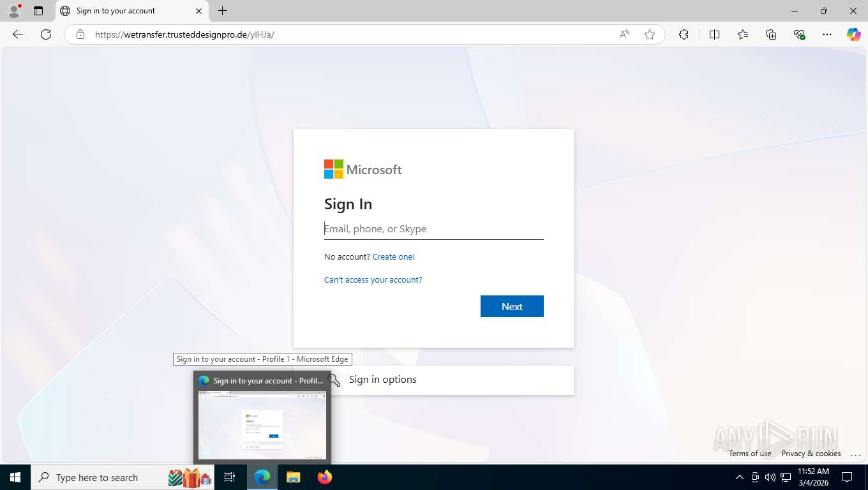Open the Favorites list icon

(743, 34)
